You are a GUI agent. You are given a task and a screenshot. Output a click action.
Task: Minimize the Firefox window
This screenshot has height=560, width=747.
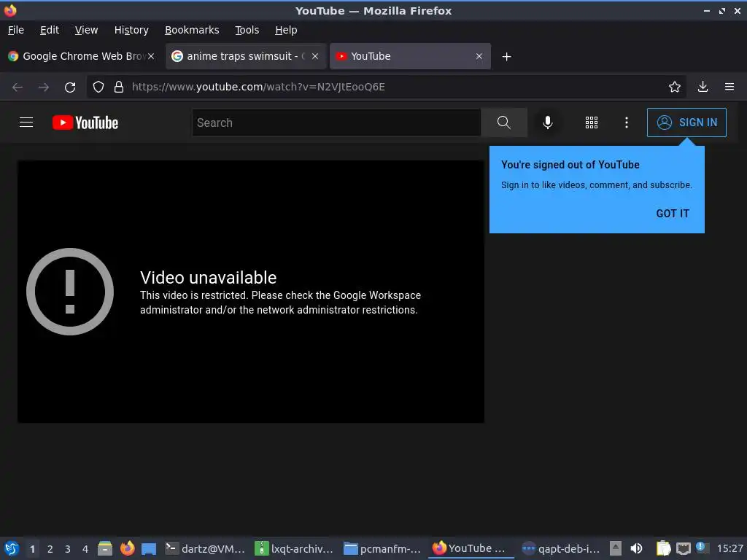click(707, 10)
